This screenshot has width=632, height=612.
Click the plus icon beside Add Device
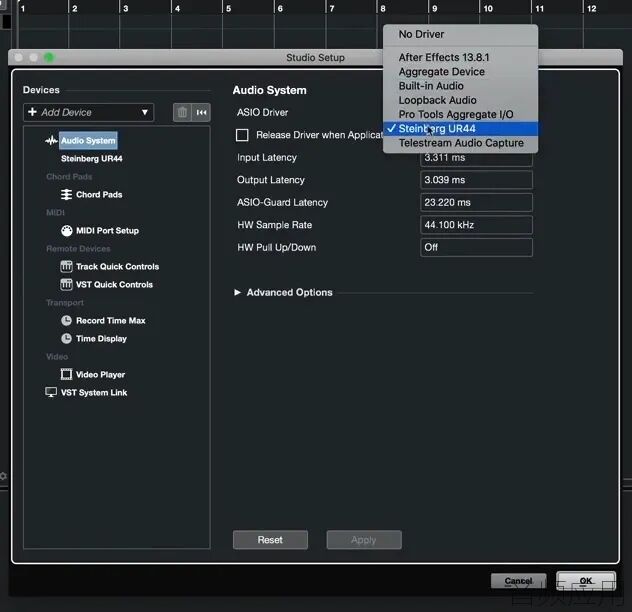[33, 112]
